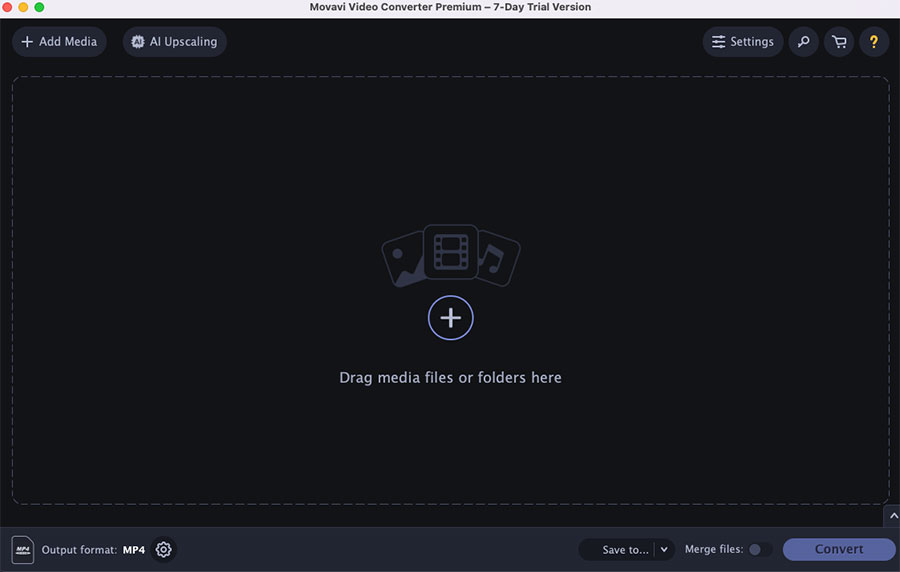Click the film strip media icon
The height and width of the screenshot is (572, 900).
pos(451,251)
